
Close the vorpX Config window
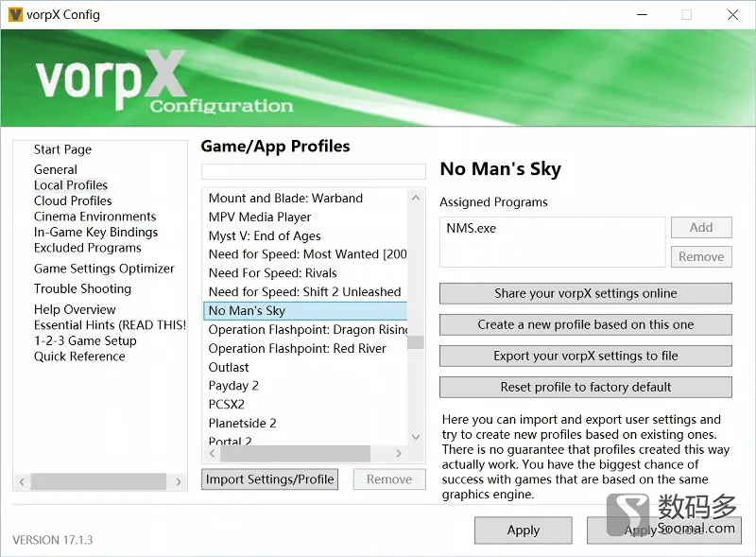(x=732, y=15)
